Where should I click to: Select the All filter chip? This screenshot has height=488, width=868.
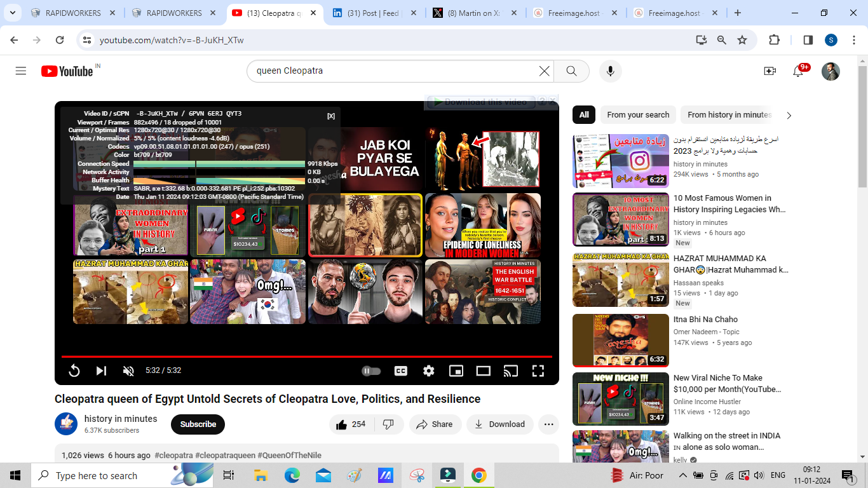(x=584, y=115)
